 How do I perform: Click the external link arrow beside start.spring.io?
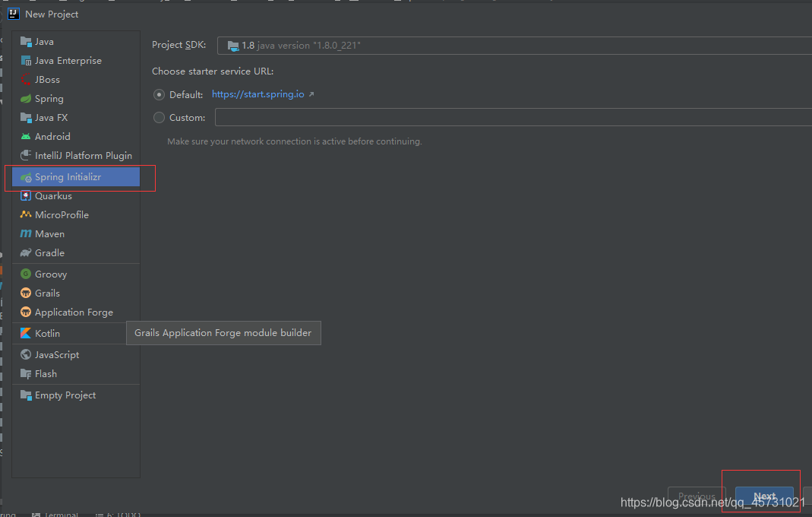pyautogui.click(x=311, y=94)
